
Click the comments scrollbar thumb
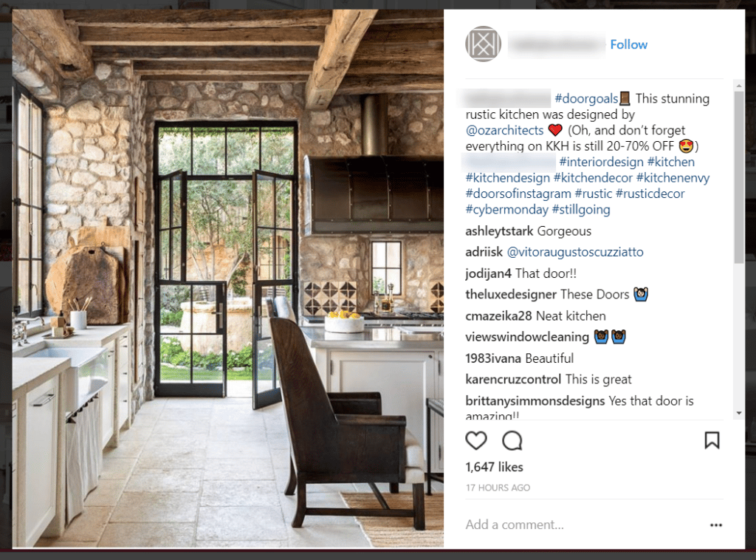click(738, 177)
